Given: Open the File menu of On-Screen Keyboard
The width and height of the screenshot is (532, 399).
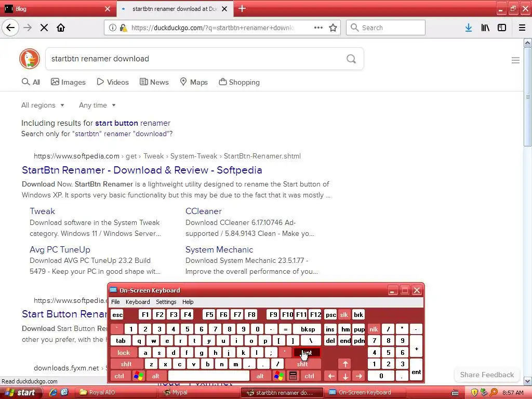Looking at the screenshot, I should pos(115,302).
